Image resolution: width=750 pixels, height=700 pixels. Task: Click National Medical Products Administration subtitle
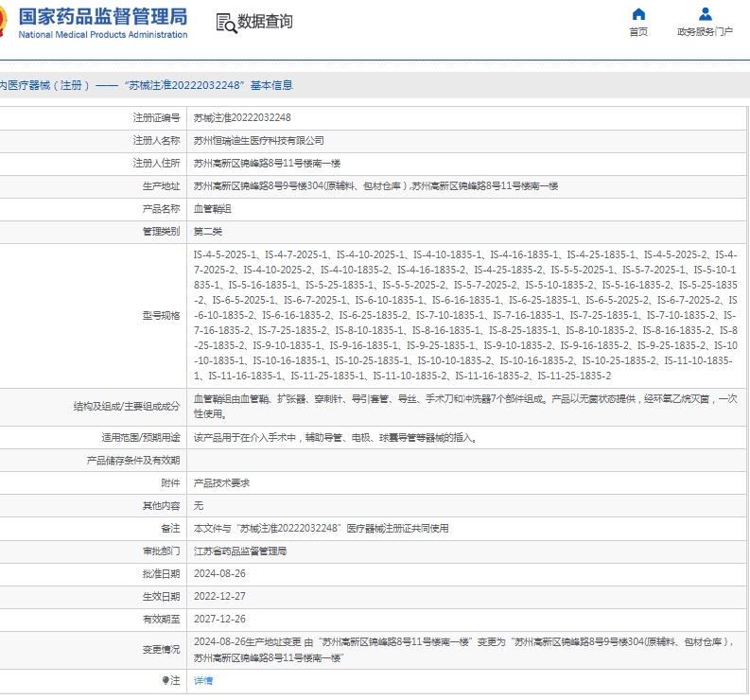point(103,34)
